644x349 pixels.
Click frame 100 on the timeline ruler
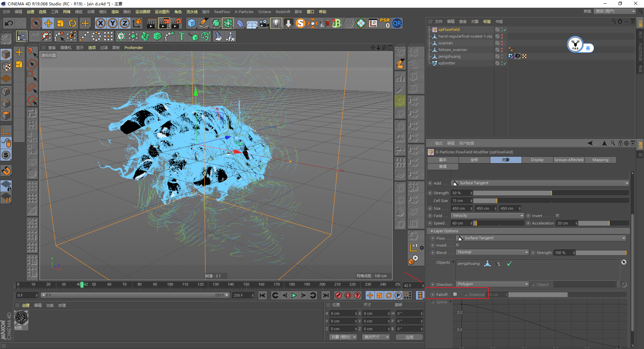click(170, 285)
